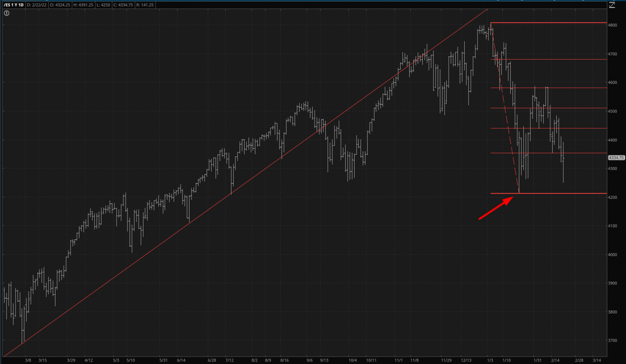Click the 4100 price axis label

613,226
